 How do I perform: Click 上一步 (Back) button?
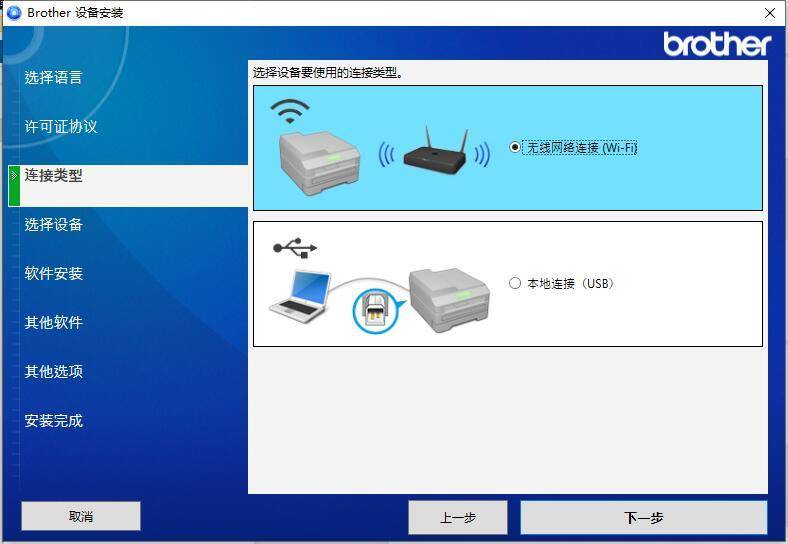coord(458,517)
